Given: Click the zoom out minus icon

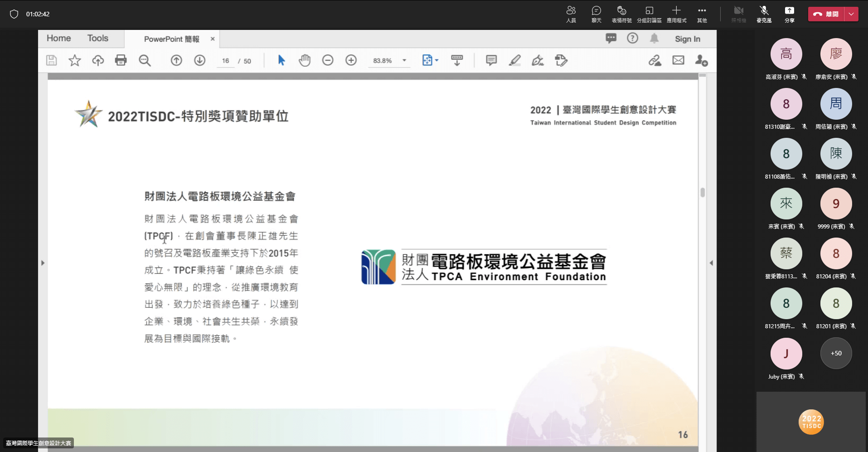Looking at the screenshot, I should tap(328, 60).
